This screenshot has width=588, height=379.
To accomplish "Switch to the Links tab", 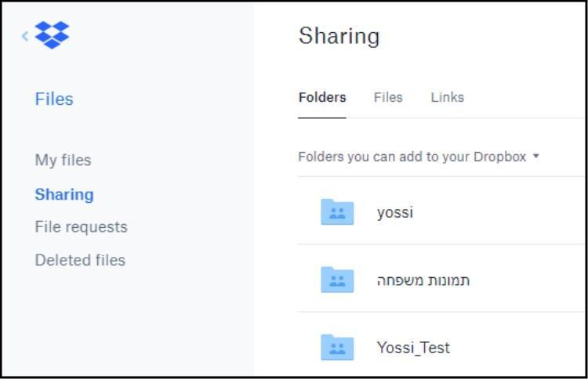I will coord(448,97).
